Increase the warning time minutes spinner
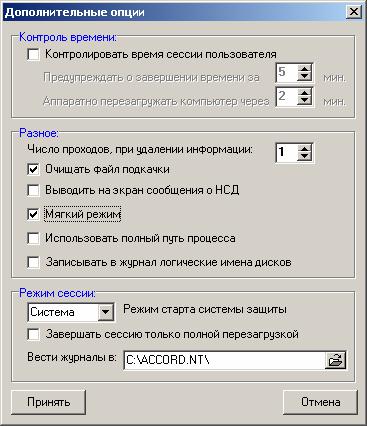 (304, 68)
